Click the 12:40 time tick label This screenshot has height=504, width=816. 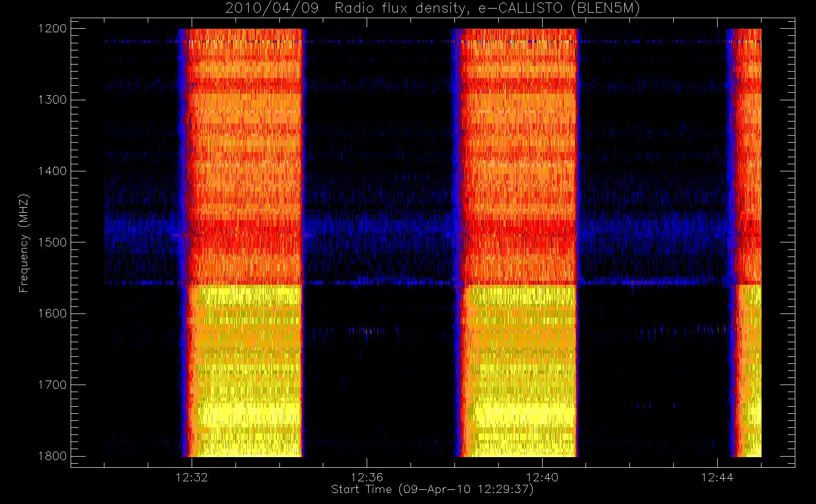(542, 477)
